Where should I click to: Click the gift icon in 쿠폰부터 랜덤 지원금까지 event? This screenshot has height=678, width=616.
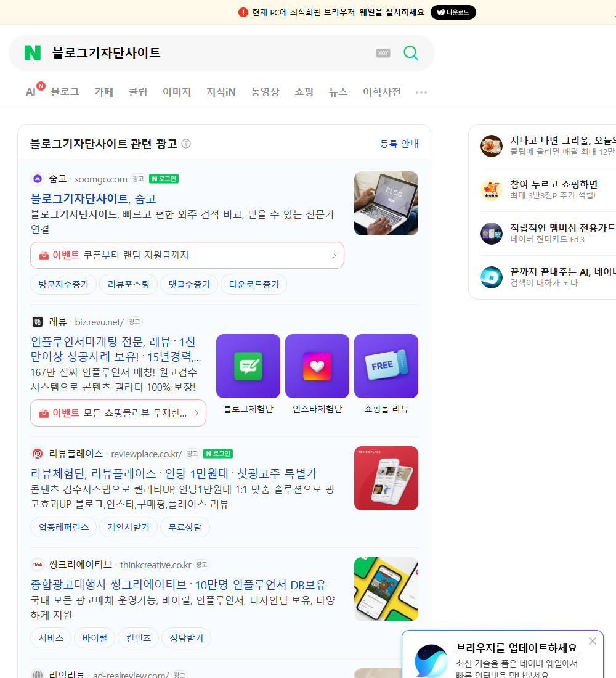44,256
